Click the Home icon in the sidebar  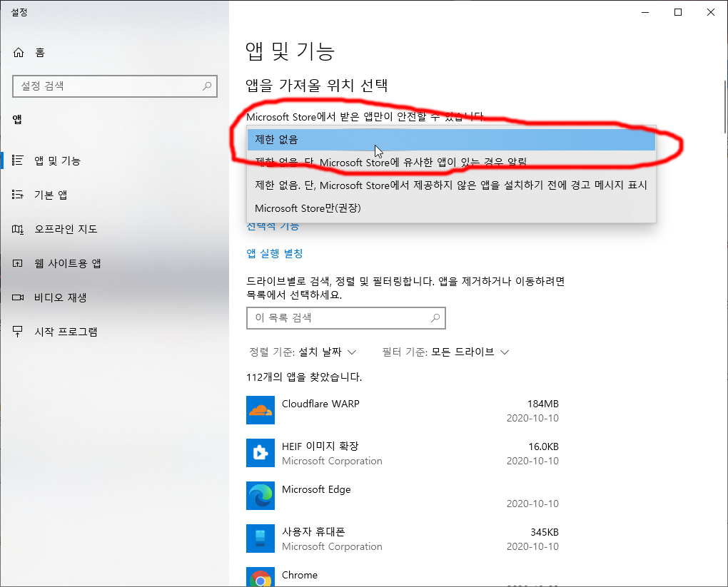19,53
